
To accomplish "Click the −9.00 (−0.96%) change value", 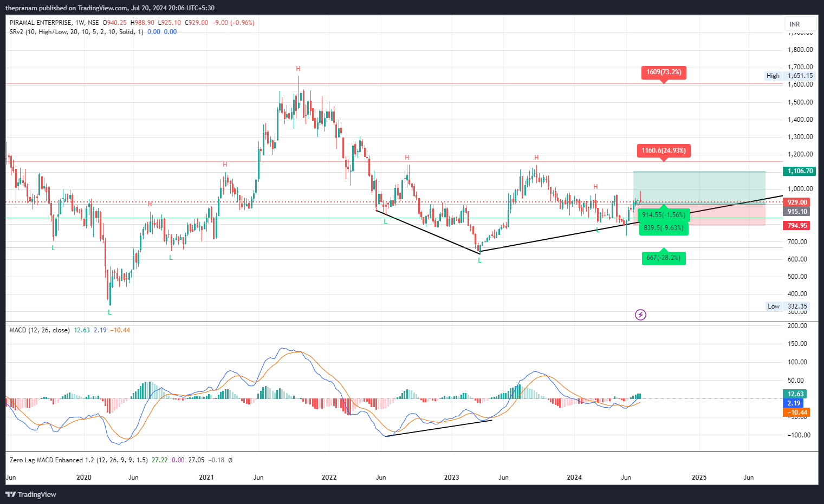I will (x=233, y=23).
